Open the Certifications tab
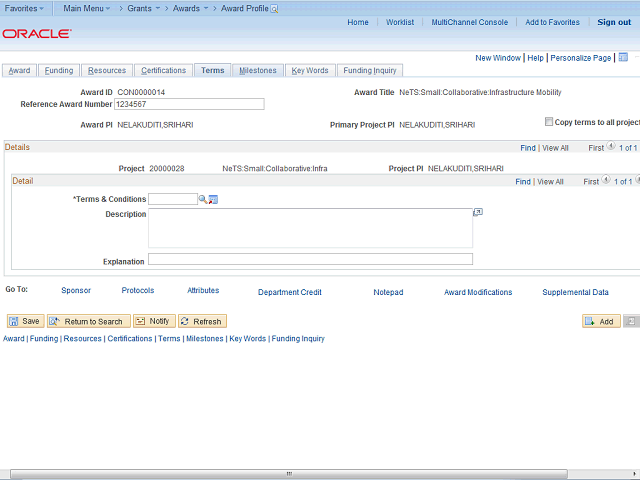Screen dimensions: 640x480 (163, 70)
